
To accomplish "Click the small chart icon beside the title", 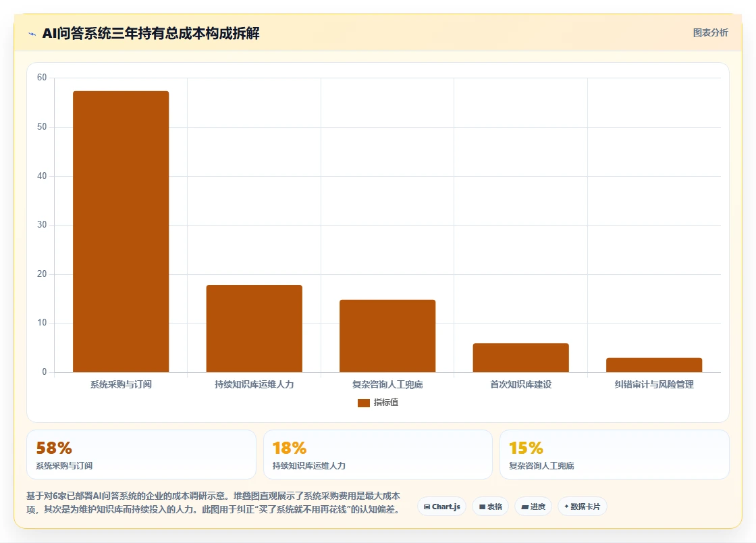I will point(32,34).
